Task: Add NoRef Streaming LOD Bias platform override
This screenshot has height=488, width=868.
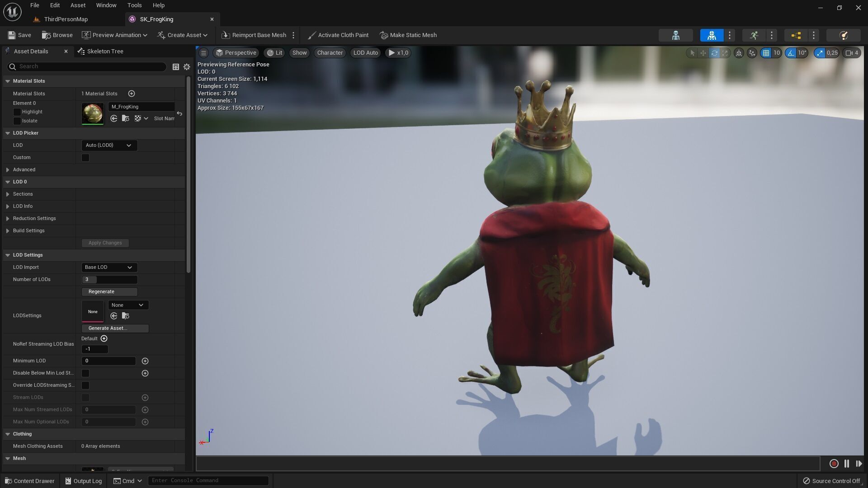Action: 104,338
